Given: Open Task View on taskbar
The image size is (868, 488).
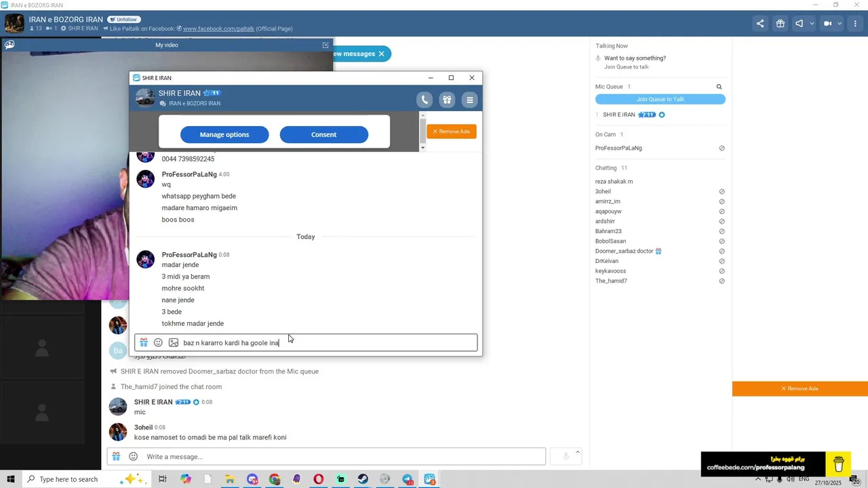Looking at the screenshot, I should [x=163, y=479].
